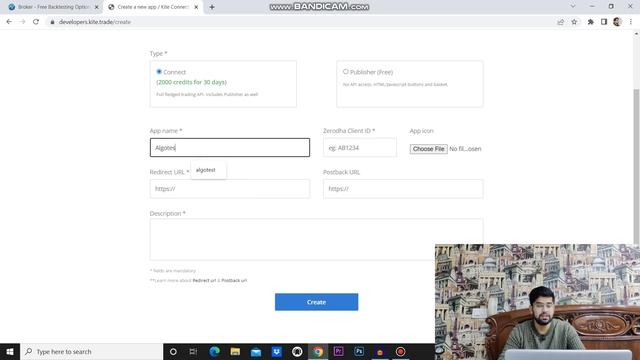Open the Dropbox icon on the taskbar

(277, 351)
